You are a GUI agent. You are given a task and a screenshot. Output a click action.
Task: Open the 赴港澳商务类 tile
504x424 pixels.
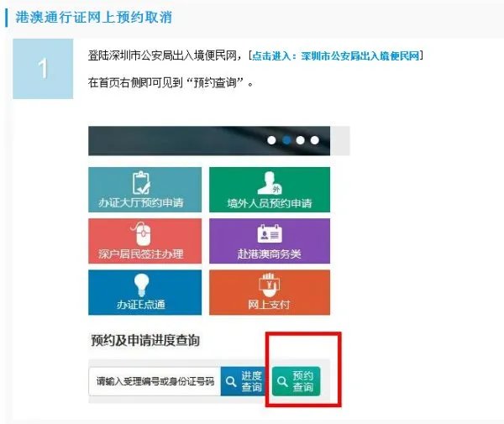(x=270, y=241)
